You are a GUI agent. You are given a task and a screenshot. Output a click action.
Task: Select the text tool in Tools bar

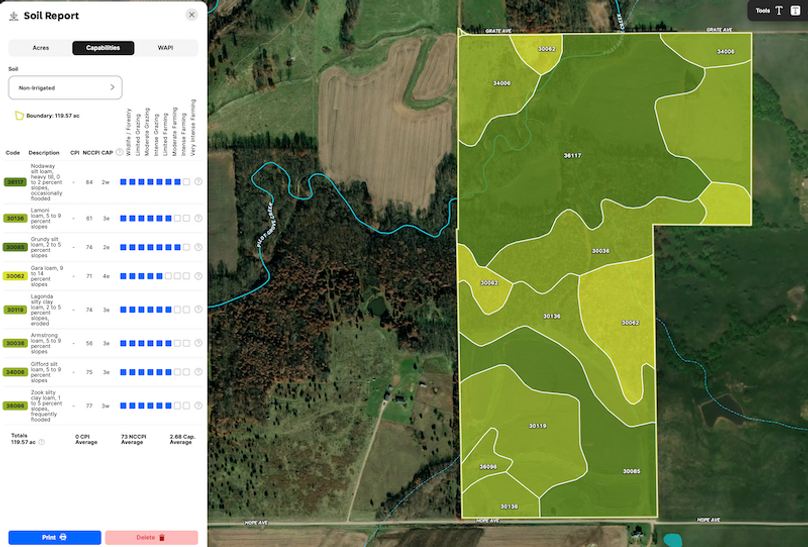[779, 10]
